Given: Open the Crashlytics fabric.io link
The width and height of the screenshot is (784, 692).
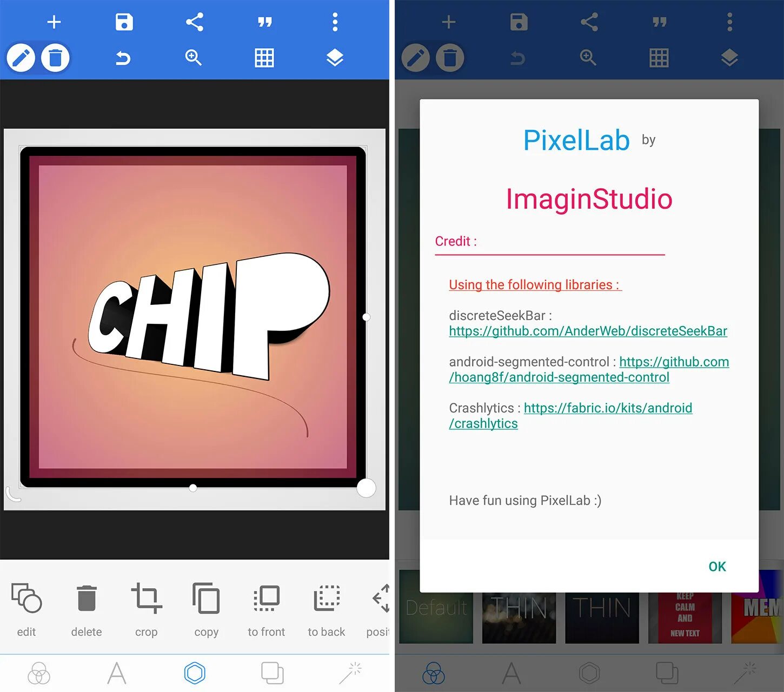Looking at the screenshot, I should [571, 416].
